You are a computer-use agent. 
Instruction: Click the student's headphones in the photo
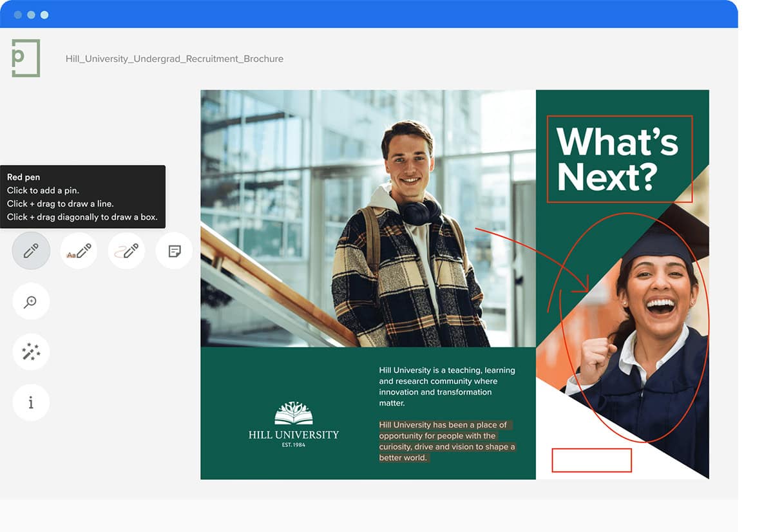(x=419, y=212)
